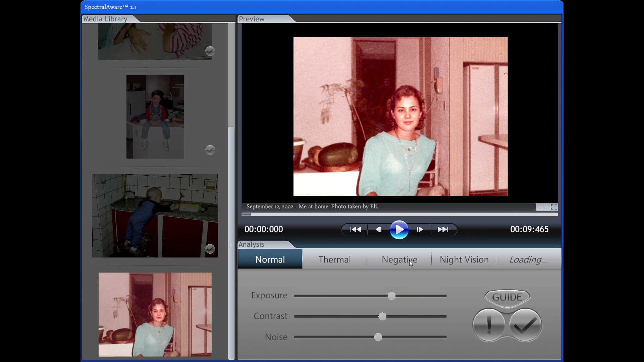644x362 pixels.
Task: Switch to the Thermal analysis tab
Action: coord(335,259)
